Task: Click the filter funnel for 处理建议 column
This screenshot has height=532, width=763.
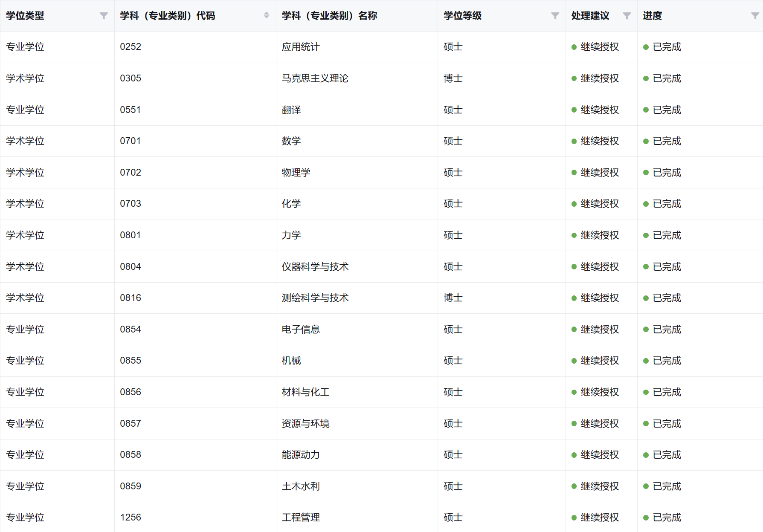Action: point(627,16)
